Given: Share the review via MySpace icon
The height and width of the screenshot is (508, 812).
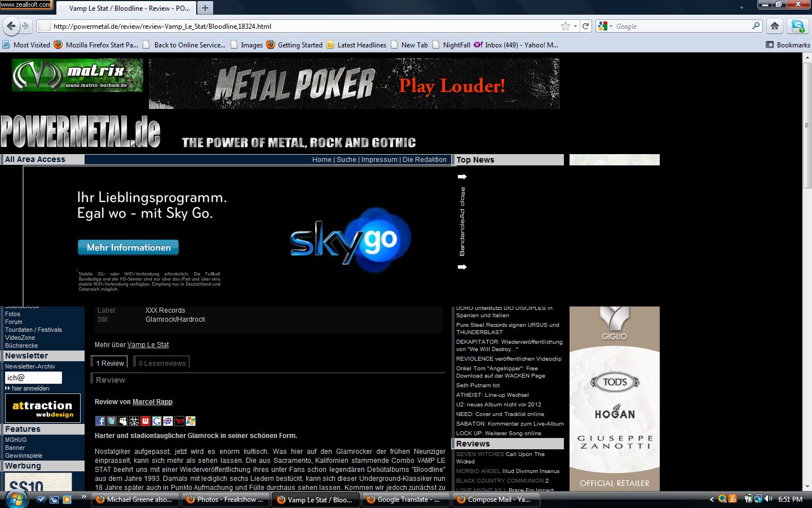Looking at the screenshot, I should [123, 421].
